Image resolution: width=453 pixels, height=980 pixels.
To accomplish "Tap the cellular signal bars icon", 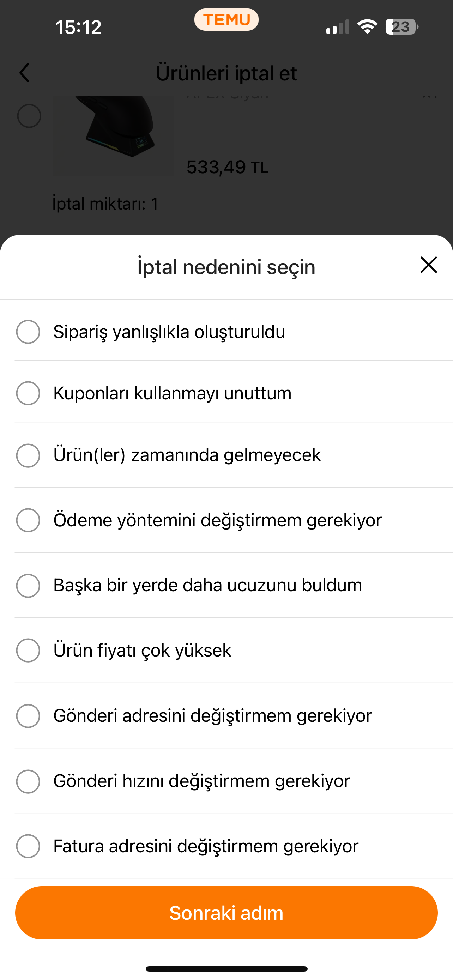I will (337, 28).
